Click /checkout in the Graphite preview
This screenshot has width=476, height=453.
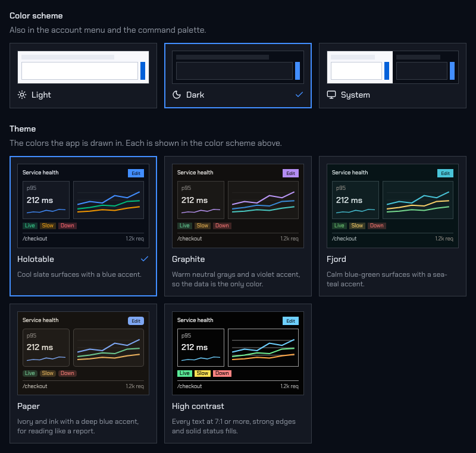point(189,239)
